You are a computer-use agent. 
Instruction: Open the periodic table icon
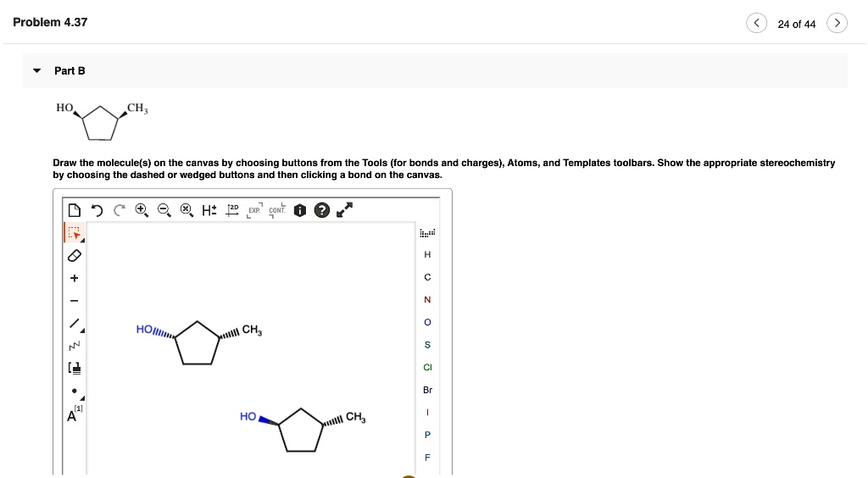click(x=427, y=233)
